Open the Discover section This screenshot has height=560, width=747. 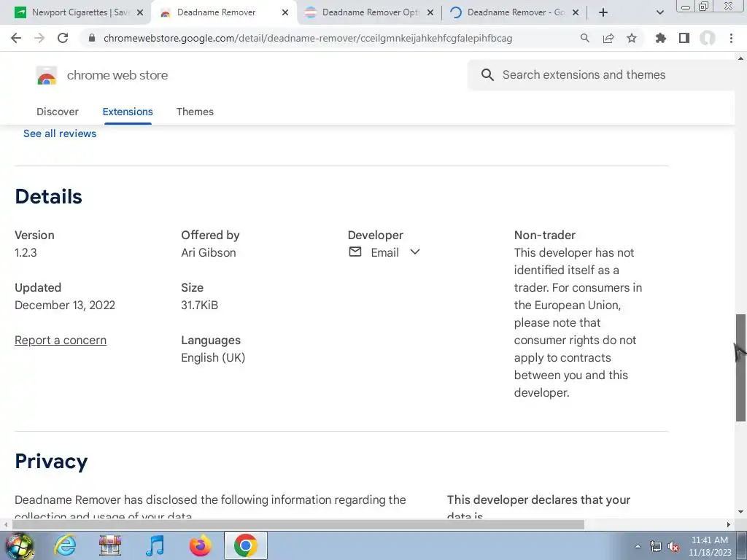click(57, 112)
